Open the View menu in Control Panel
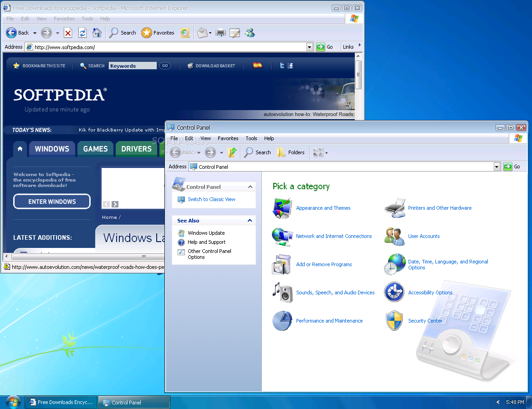 click(205, 138)
